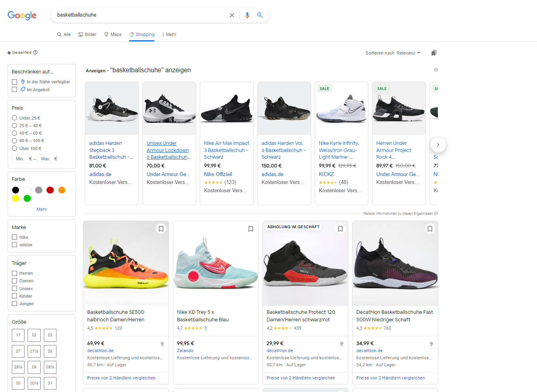Check the Damen filter
The image size is (537, 392).
pyautogui.click(x=15, y=281)
